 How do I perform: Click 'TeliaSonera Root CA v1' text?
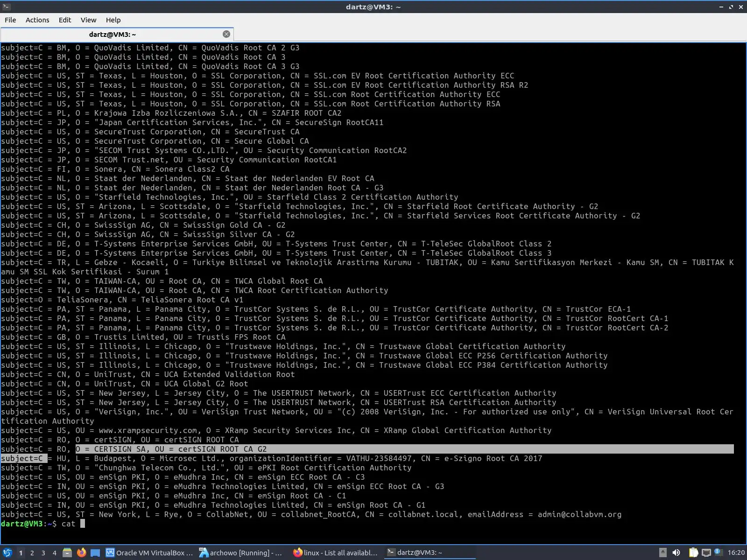click(x=192, y=300)
